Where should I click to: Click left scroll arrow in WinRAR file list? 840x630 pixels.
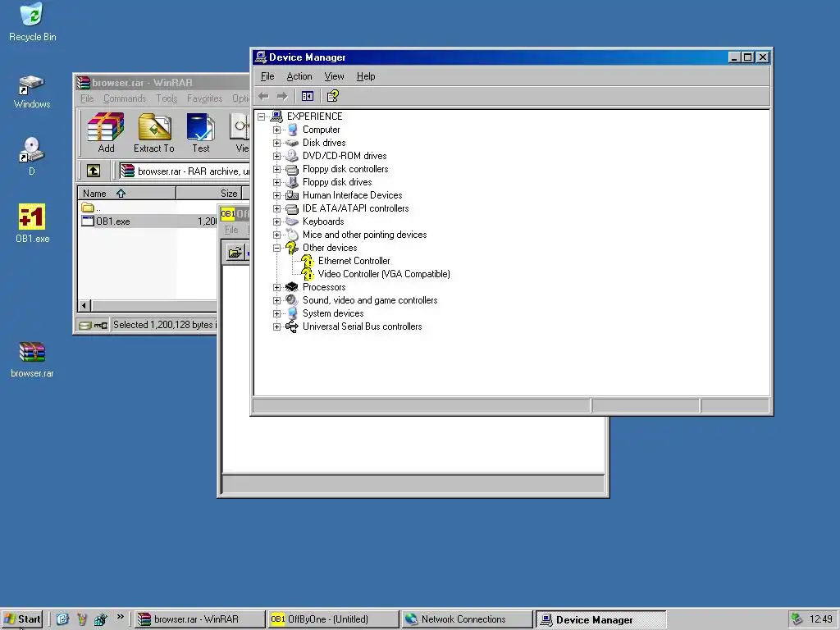(x=84, y=306)
